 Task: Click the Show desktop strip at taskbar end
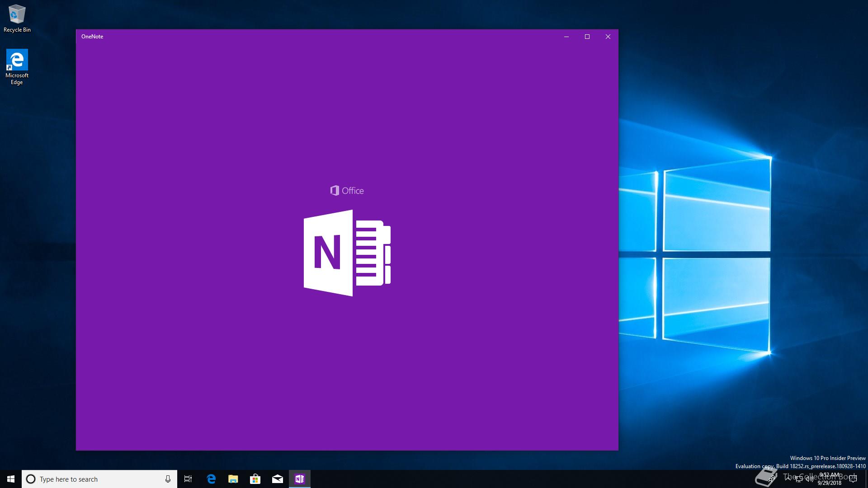pos(867,479)
